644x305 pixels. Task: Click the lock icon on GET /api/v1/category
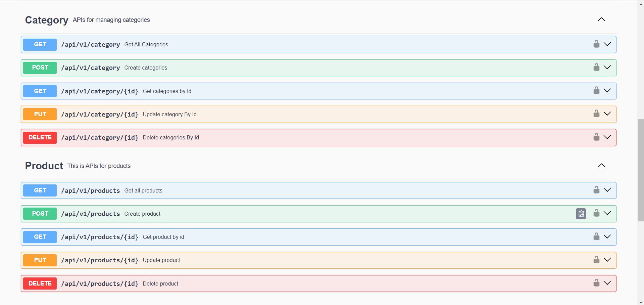596,44
